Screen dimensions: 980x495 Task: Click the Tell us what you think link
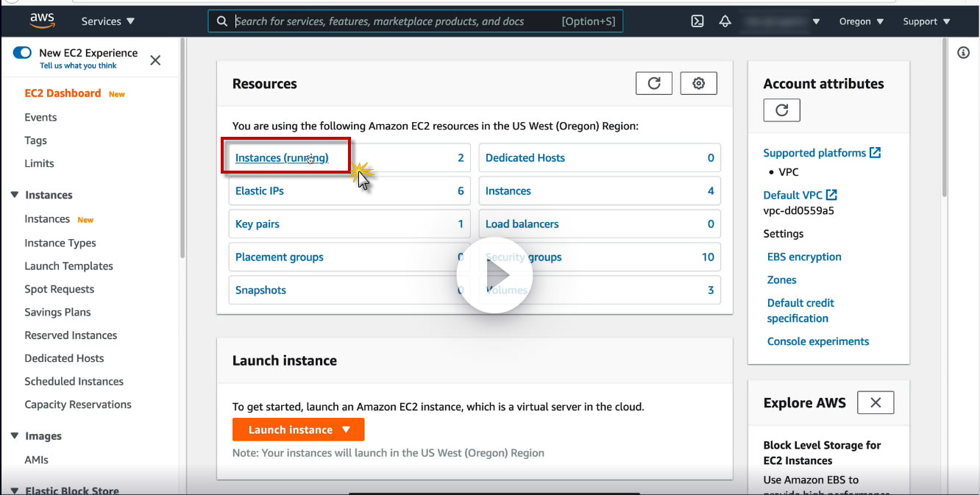pyautogui.click(x=78, y=65)
